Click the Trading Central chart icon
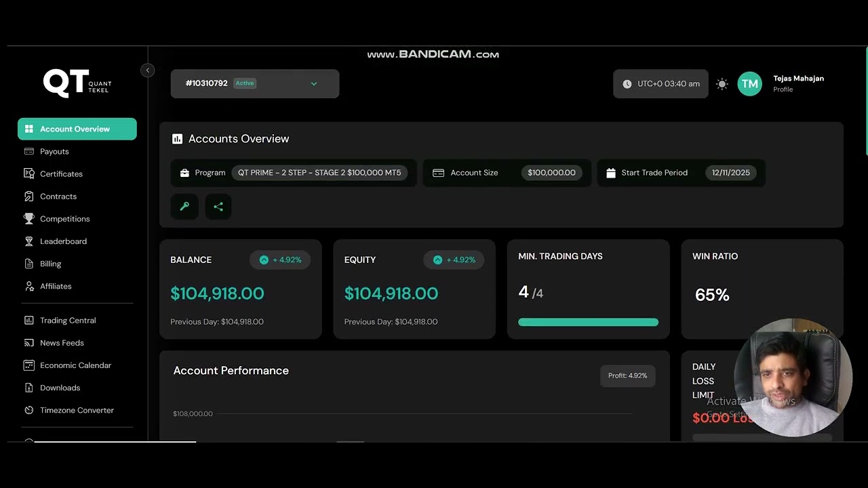This screenshot has height=488, width=868. tap(29, 320)
